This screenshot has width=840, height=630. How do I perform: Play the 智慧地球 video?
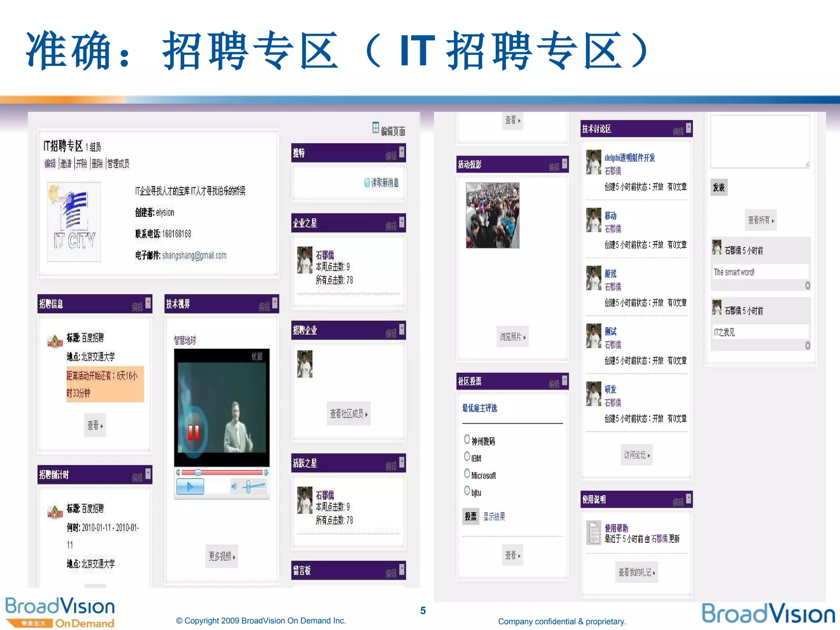tap(190, 487)
